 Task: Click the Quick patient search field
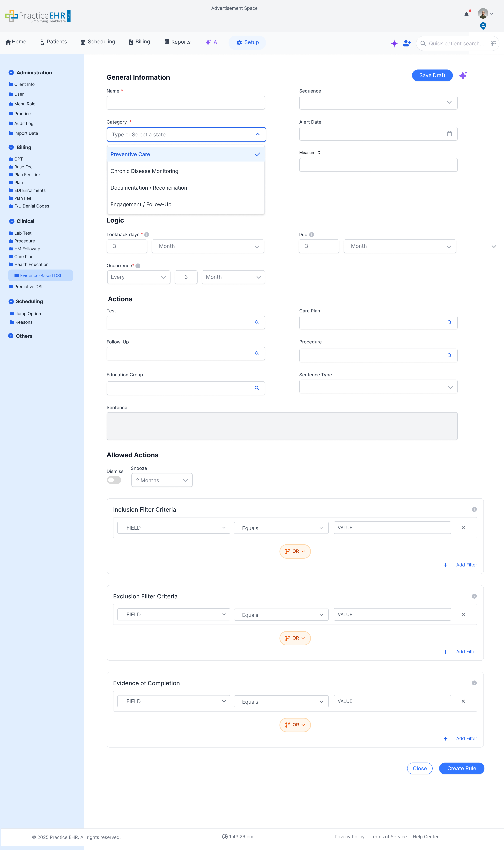(x=455, y=43)
